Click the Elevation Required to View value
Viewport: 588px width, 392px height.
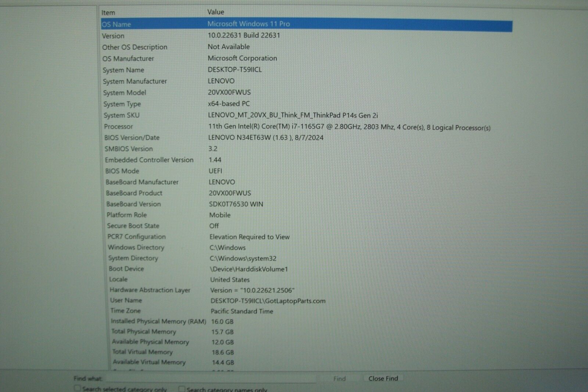(x=250, y=237)
